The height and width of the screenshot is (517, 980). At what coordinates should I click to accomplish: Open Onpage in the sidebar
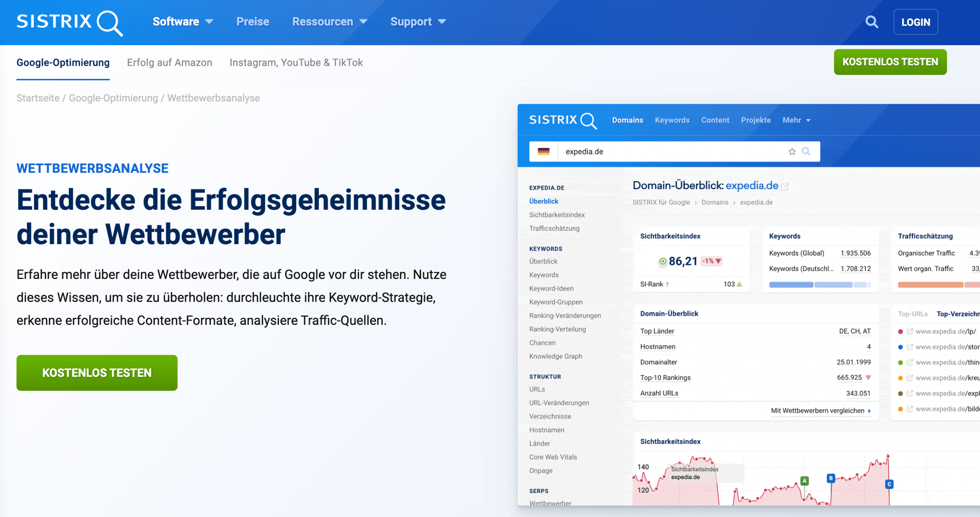click(541, 471)
